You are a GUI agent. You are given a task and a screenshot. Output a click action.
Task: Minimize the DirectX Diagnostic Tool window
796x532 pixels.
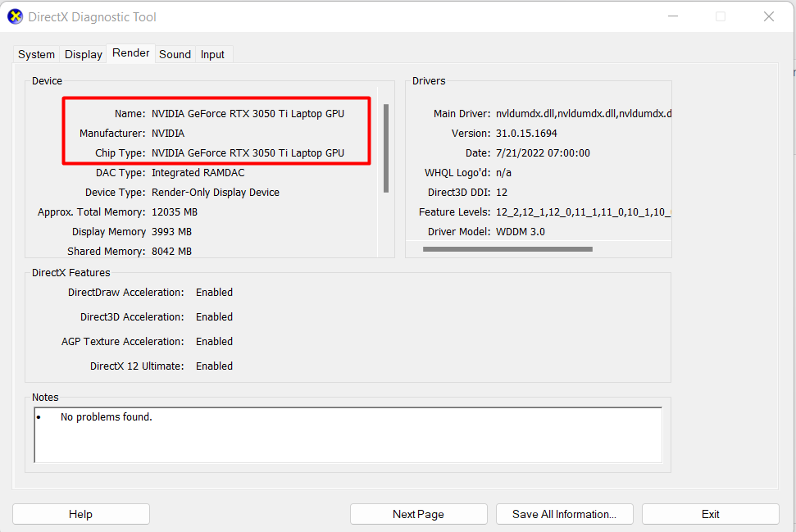tap(673, 16)
